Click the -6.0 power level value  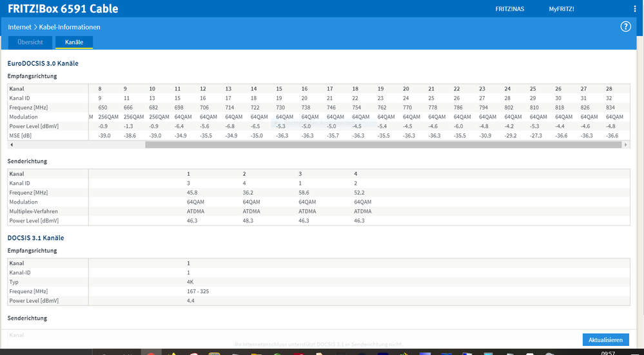(x=458, y=126)
